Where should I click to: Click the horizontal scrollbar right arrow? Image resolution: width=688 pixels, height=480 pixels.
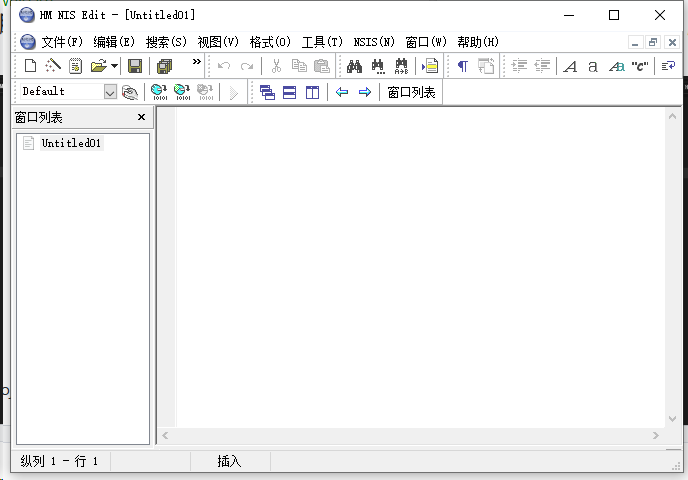(x=656, y=435)
